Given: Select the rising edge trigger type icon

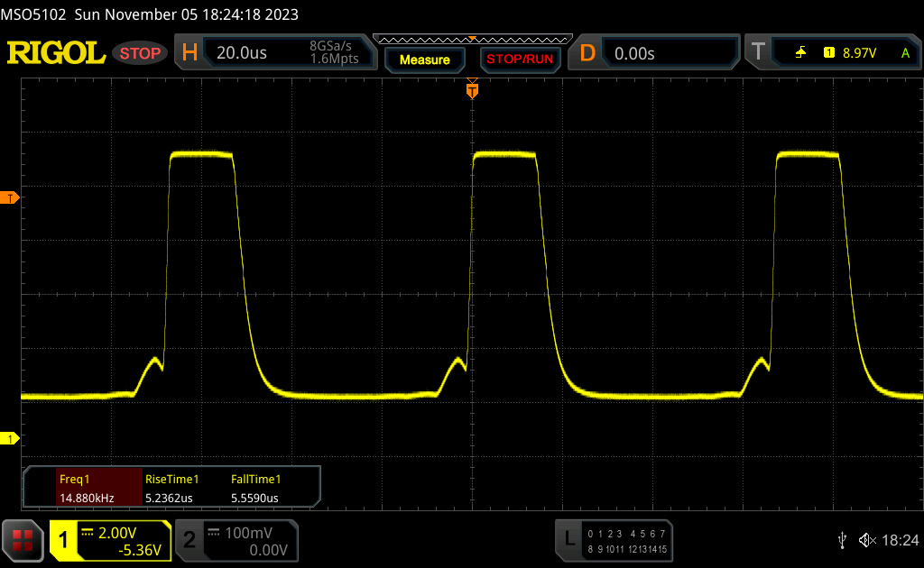Looking at the screenshot, I should pos(800,53).
